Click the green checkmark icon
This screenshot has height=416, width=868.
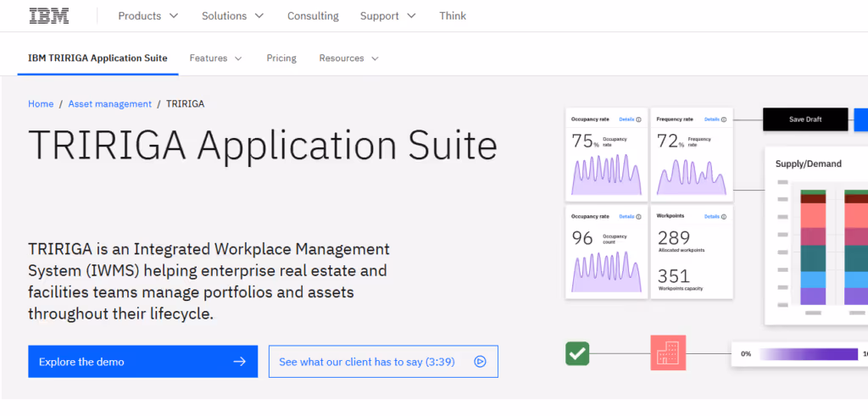click(577, 353)
